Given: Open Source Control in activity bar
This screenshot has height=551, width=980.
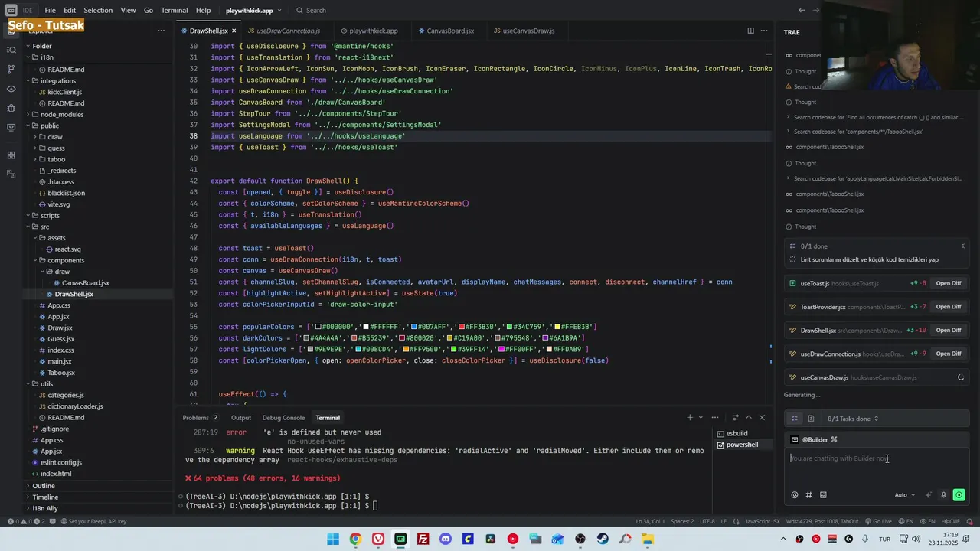Looking at the screenshot, I should 11,69.
